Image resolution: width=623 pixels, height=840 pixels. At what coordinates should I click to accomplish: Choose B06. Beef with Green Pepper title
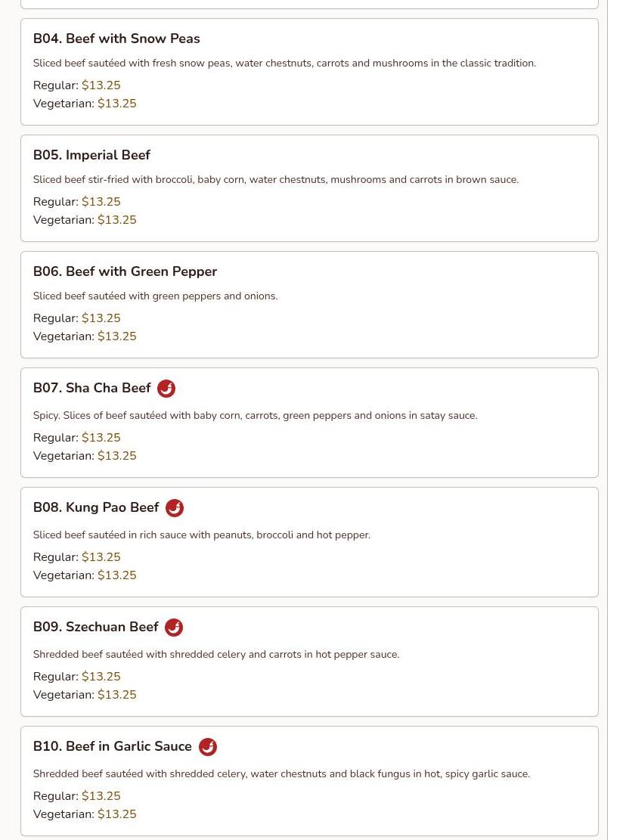[125, 271]
